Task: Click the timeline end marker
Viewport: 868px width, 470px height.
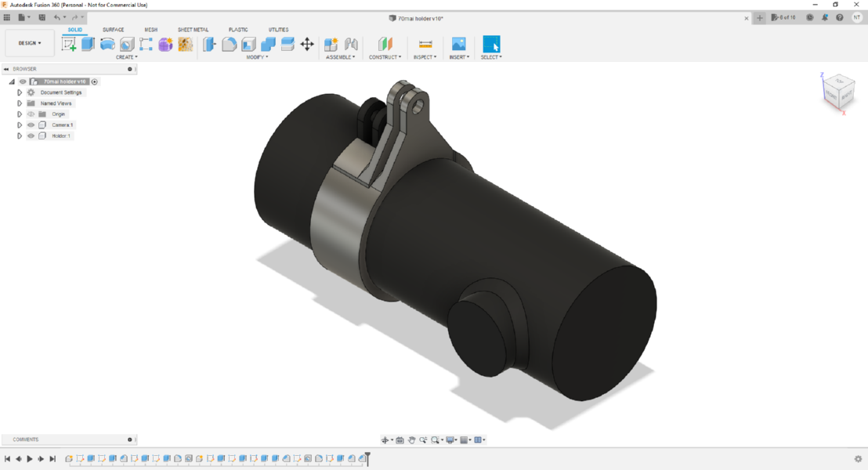Action: [x=367, y=458]
